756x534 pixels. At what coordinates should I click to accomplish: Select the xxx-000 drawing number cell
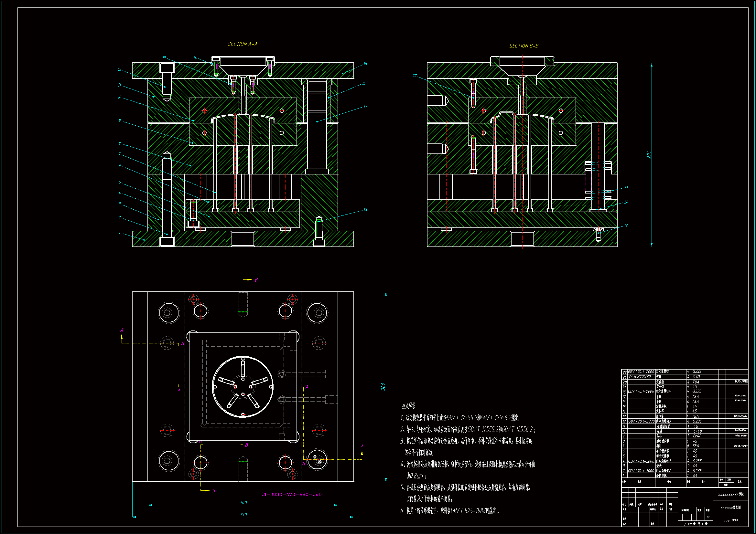coord(730,521)
